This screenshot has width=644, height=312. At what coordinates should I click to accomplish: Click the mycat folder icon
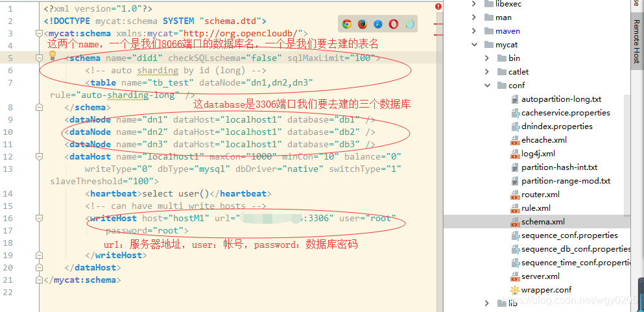point(488,44)
